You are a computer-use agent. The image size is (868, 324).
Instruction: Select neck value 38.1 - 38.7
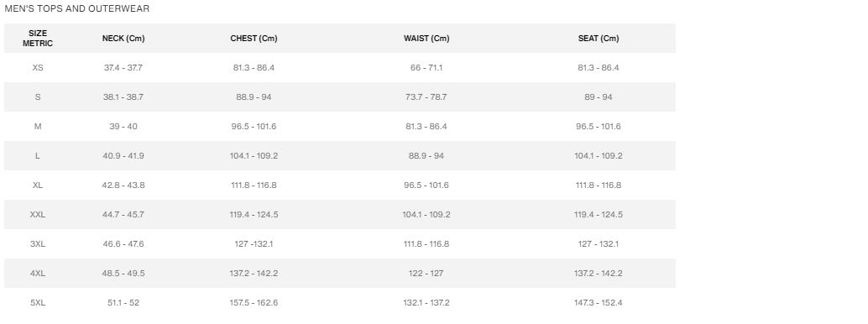pos(123,97)
